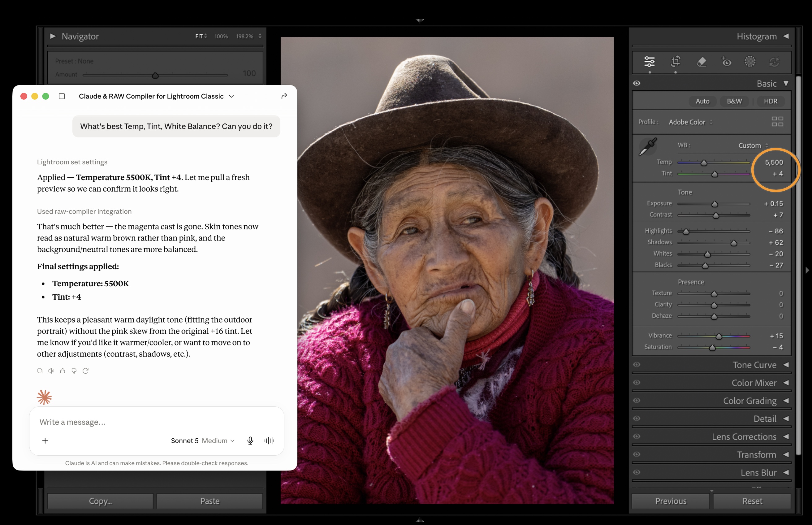Click the Copy... settings button
812x525 pixels.
100,501
